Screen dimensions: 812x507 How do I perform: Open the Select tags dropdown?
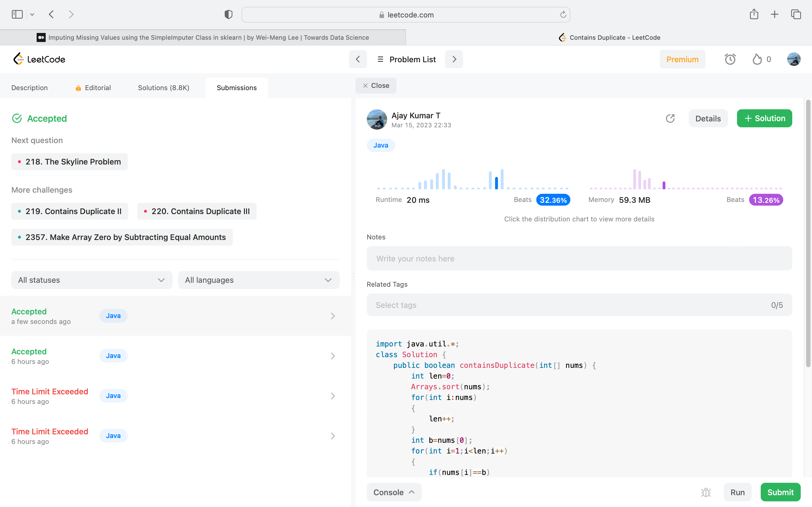point(579,305)
